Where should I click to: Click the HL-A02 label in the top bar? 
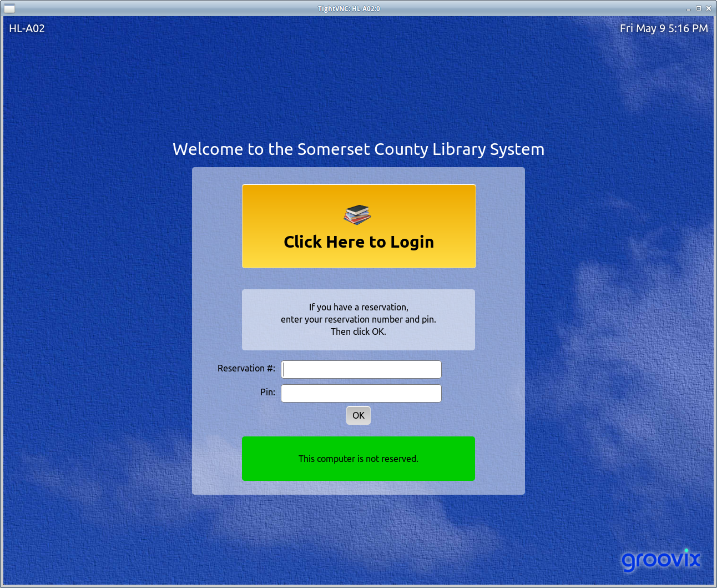pyautogui.click(x=27, y=28)
